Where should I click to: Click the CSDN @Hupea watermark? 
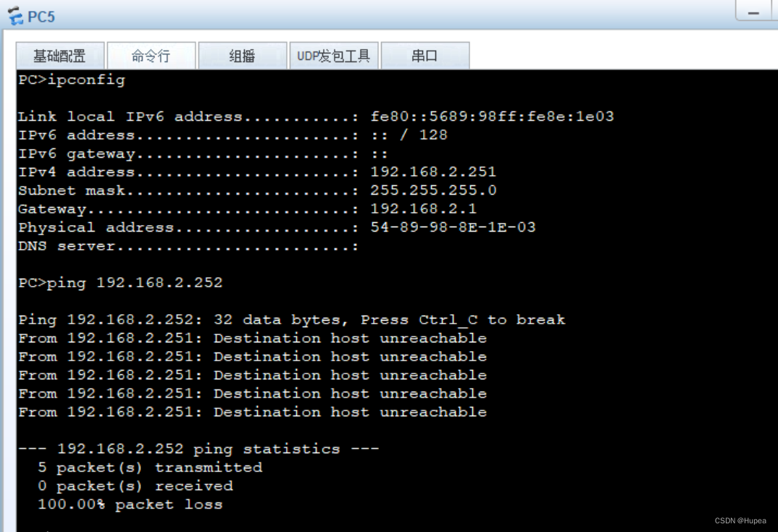coord(740,520)
